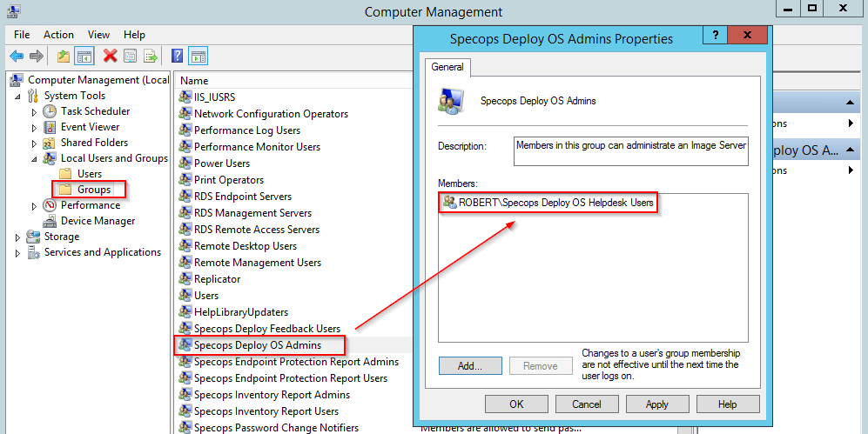Click the Back arrow toolbar icon
This screenshot has width=868, height=434.
(x=17, y=56)
